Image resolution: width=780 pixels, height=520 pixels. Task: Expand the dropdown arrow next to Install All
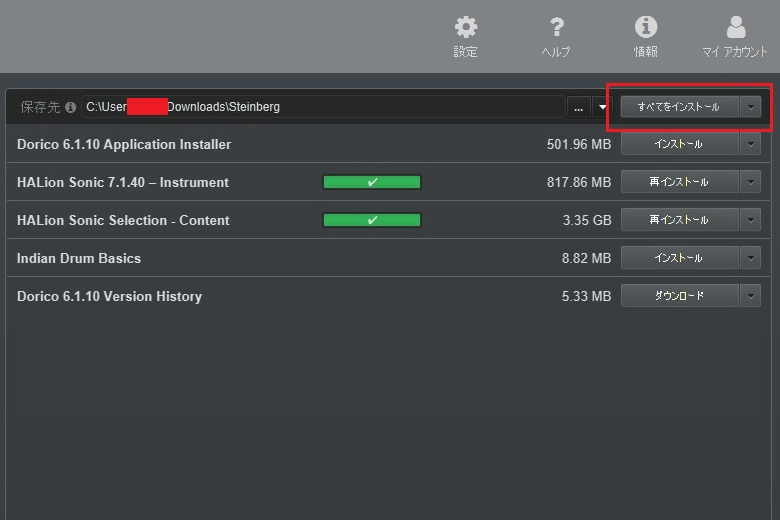click(751, 107)
